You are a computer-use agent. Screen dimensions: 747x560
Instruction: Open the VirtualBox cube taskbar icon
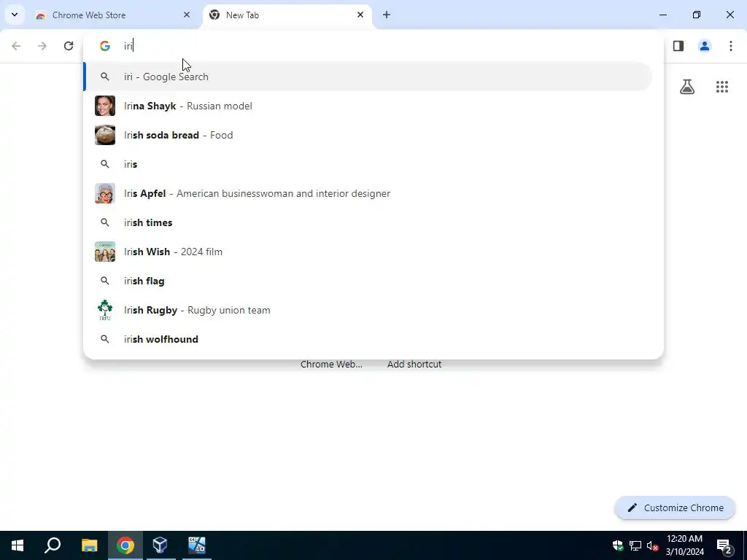tap(160, 545)
